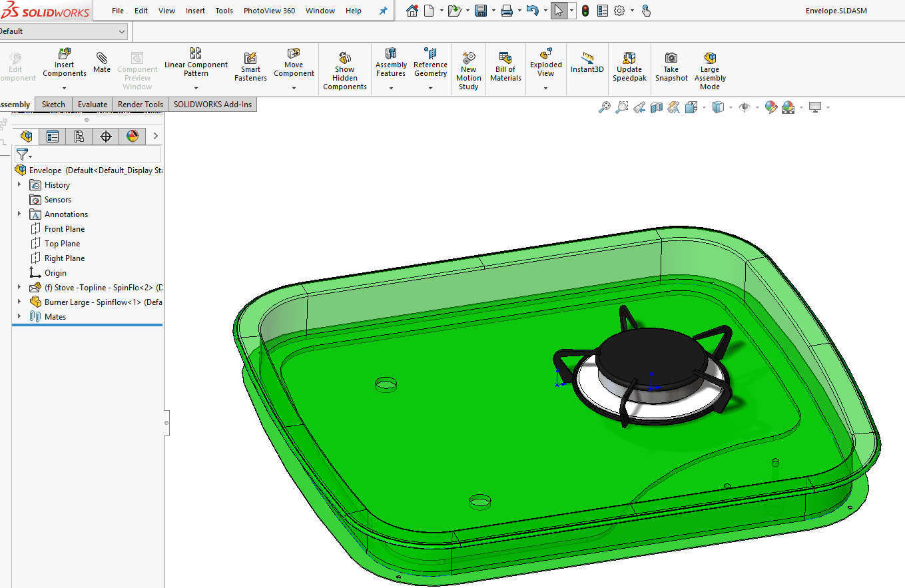Switch to the Evaluate tab

pos(92,104)
